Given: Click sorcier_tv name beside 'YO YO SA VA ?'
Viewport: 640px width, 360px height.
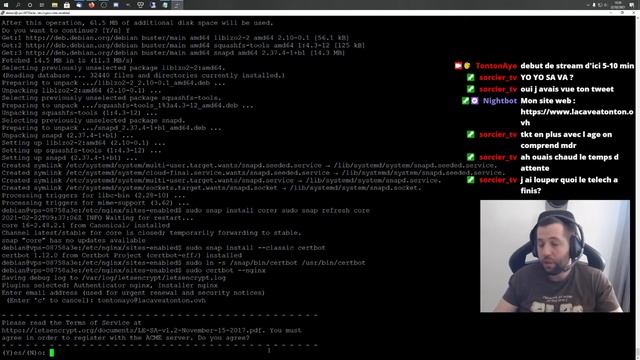Looking at the screenshot, I should pyautogui.click(x=498, y=78).
